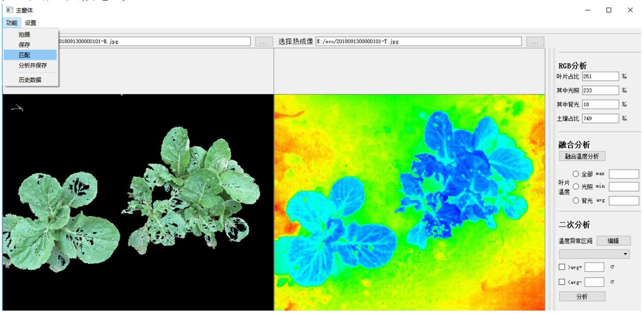Click the 匹配 menu entry
The image size is (644, 314).
coord(24,55)
